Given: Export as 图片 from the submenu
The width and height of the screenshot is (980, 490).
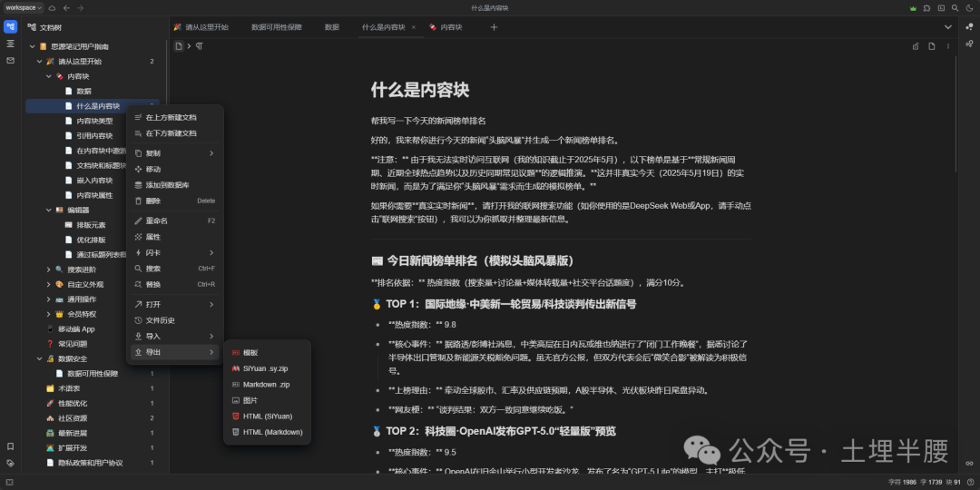Looking at the screenshot, I should click(267, 400).
